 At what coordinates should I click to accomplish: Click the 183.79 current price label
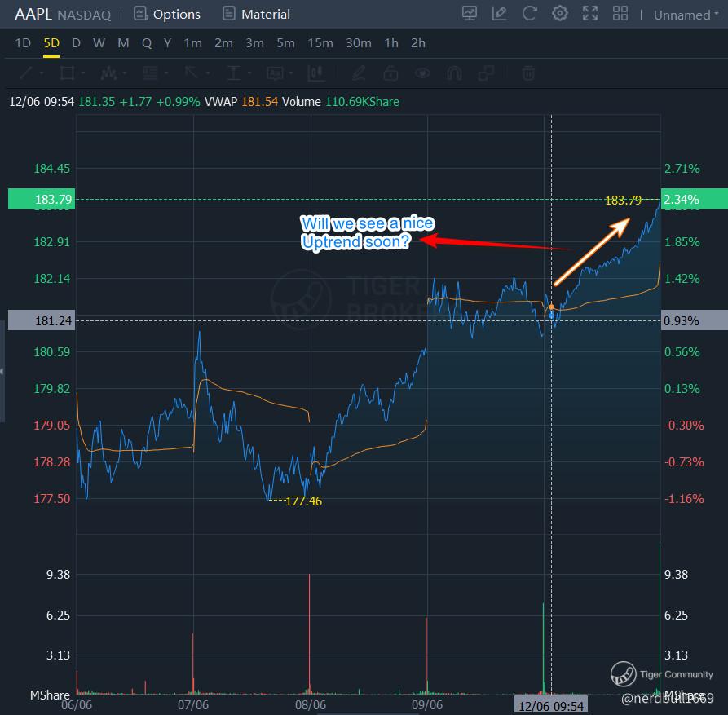coord(42,199)
